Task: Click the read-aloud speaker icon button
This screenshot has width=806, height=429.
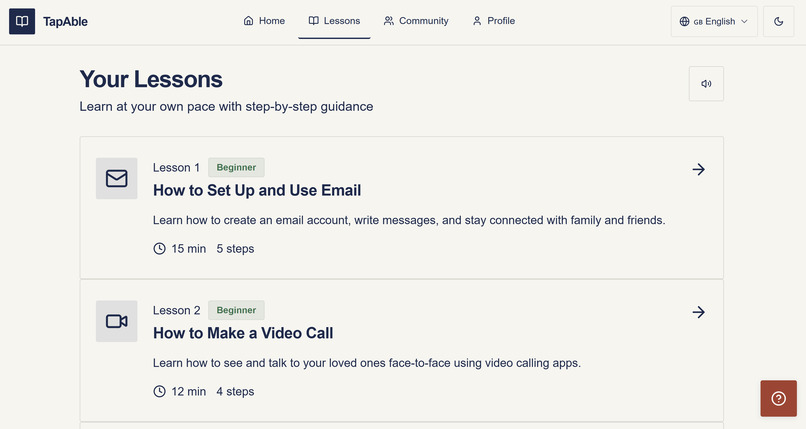Action: tap(706, 84)
